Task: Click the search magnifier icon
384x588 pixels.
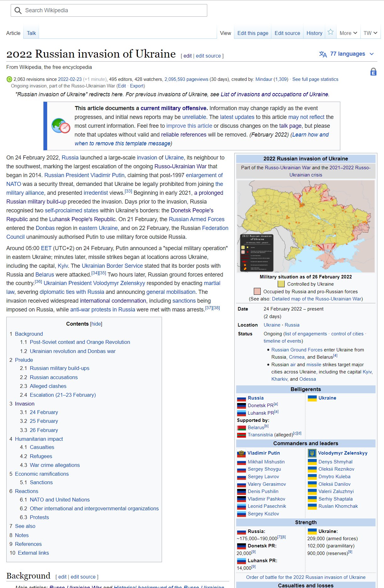Action: tap(18, 10)
